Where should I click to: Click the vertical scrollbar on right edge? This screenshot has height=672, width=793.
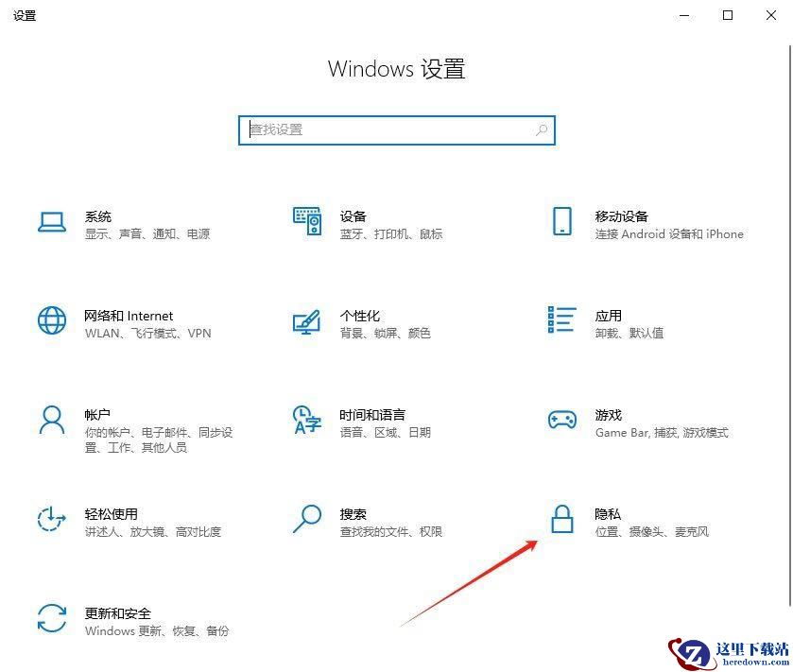tap(790, 325)
